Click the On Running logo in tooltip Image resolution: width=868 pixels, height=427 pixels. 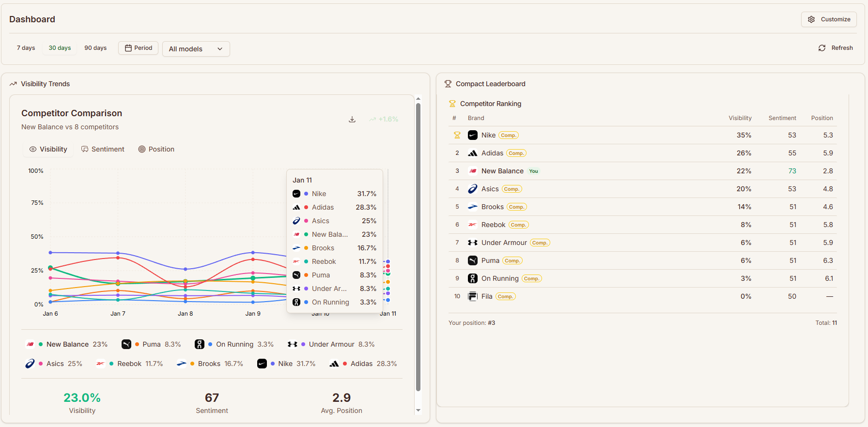(x=296, y=302)
